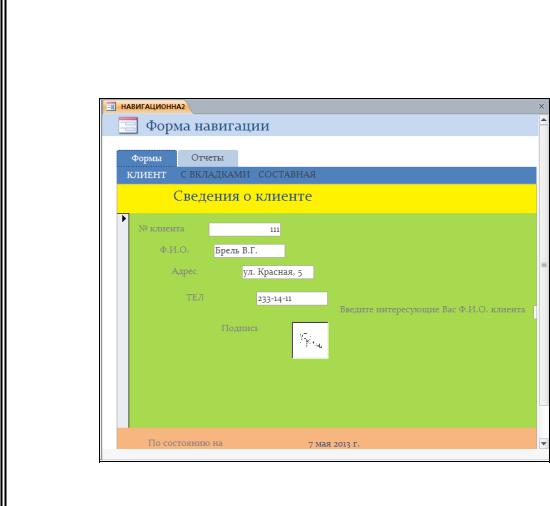The image size is (550, 506).
Task: Click the form icon on НАВИГАЦИОННА2 tab
Action: tap(111, 106)
